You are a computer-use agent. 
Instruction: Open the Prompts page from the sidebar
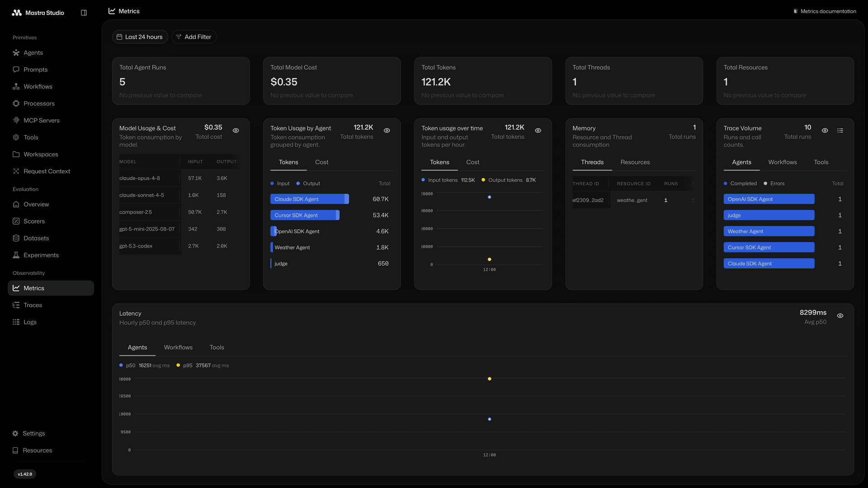coord(51,70)
